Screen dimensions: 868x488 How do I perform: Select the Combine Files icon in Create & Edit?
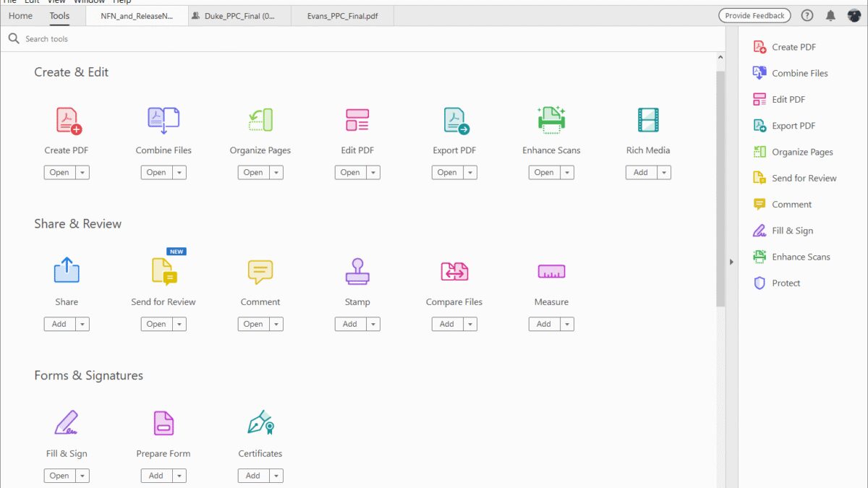(x=163, y=120)
